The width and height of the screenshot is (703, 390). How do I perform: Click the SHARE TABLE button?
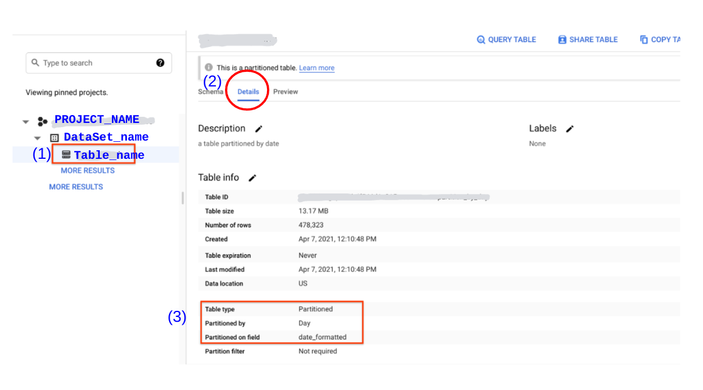(588, 40)
